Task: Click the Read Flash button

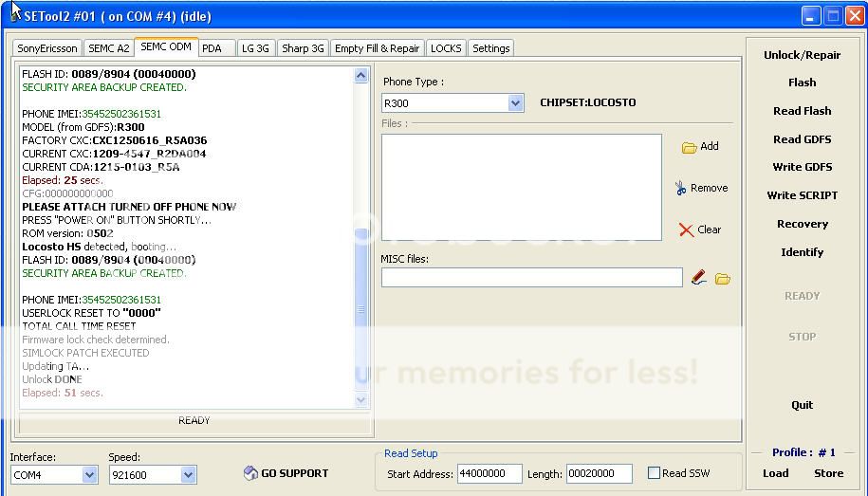Action: tap(803, 111)
